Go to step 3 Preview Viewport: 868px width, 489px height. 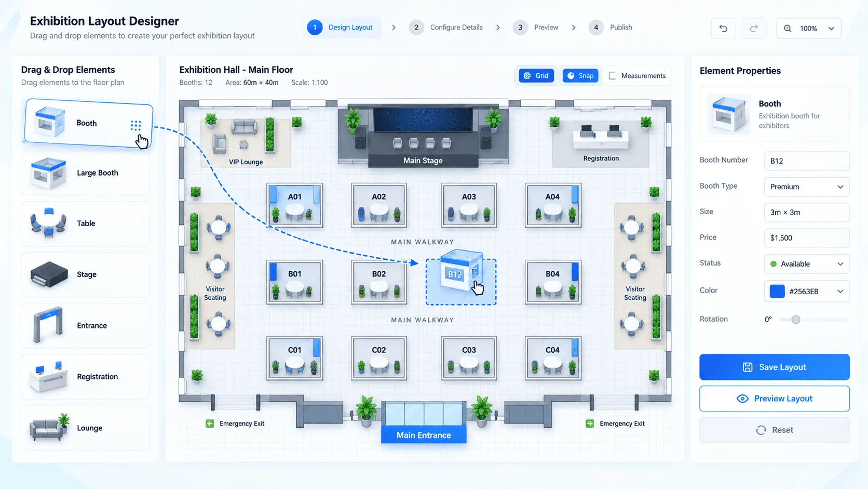[535, 27]
